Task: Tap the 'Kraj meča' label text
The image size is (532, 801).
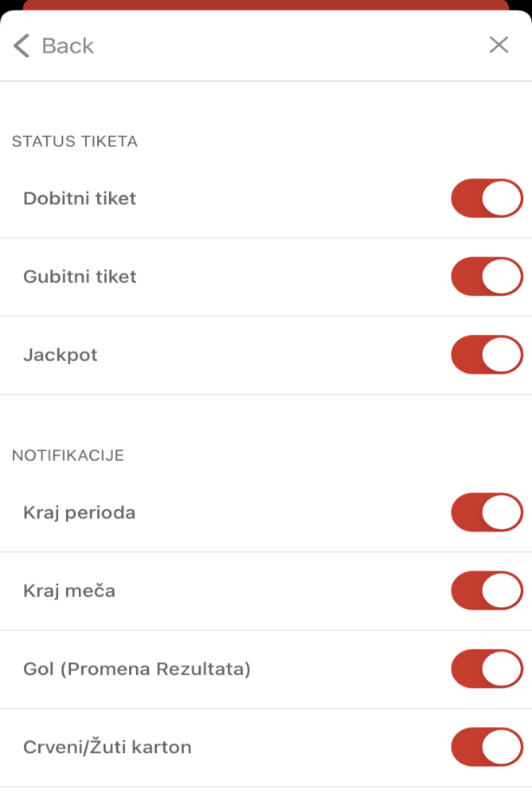Action: coord(69,591)
